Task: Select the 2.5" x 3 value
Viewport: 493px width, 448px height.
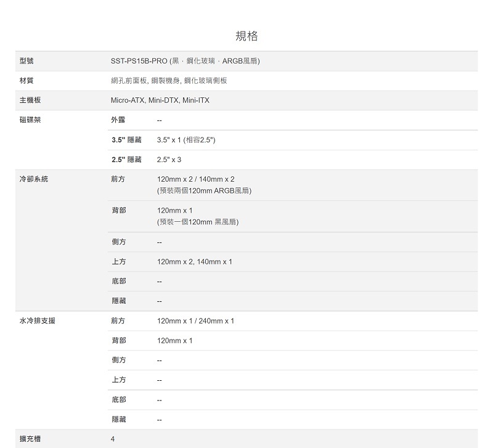Action: [169, 160]
